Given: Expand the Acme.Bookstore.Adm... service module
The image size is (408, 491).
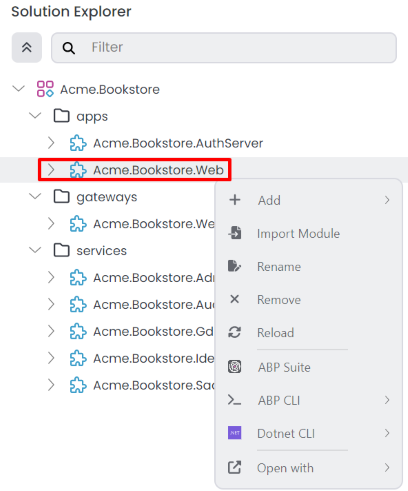Looking at the screenshot, I should (51, 277).
